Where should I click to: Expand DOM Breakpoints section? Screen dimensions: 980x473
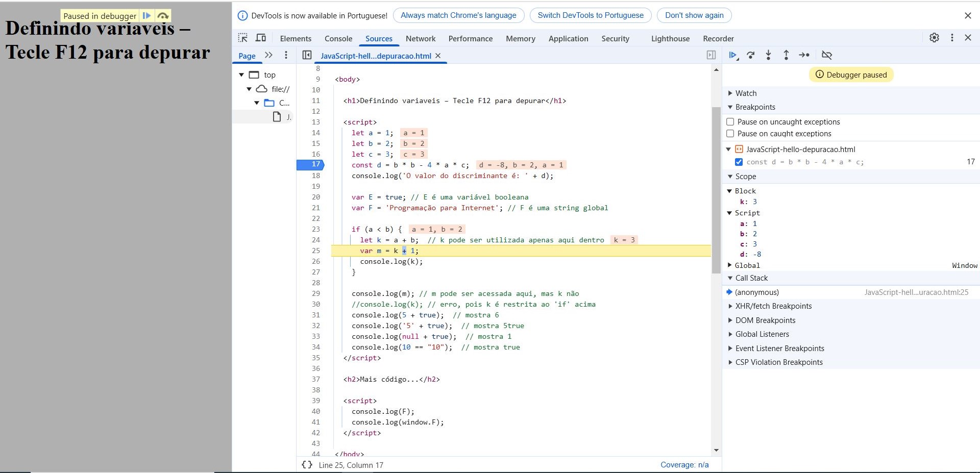730,320
